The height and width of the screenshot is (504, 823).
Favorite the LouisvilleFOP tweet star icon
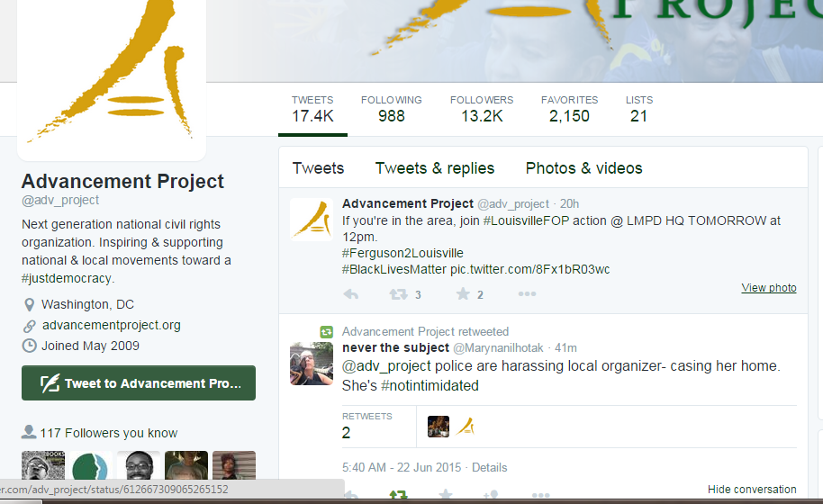click(463, 293)
